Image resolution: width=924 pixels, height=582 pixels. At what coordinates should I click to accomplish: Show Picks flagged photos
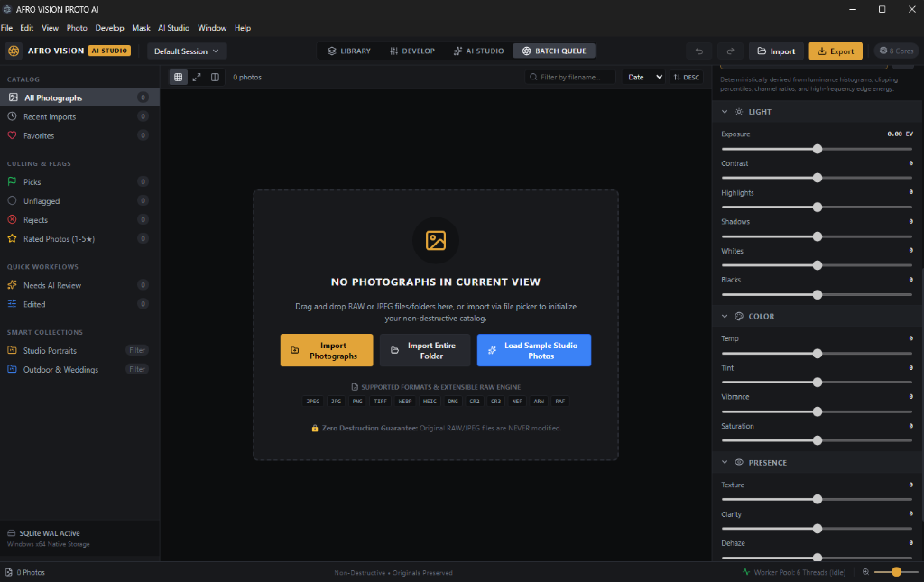coord(79,182)
